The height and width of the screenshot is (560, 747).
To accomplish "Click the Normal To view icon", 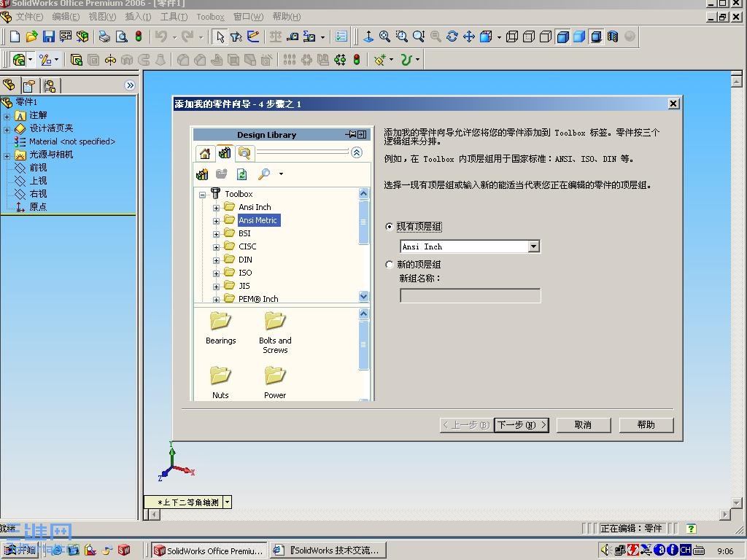I will 368,36.
